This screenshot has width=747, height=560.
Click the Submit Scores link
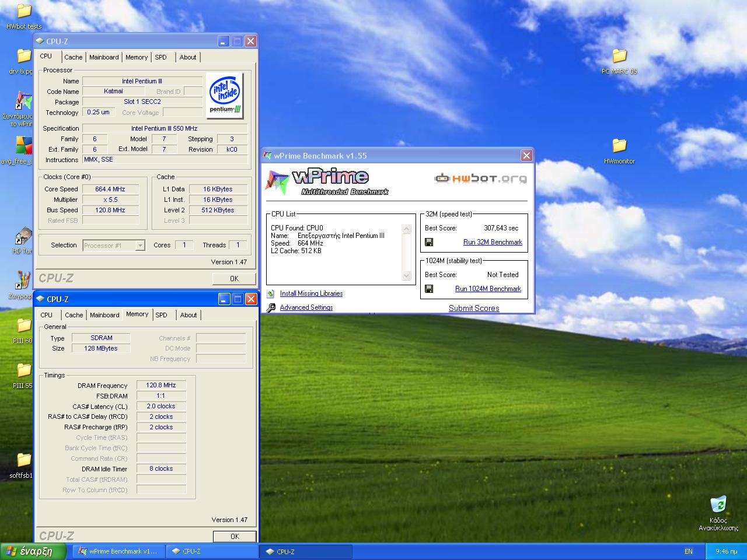tap(474, 308)
